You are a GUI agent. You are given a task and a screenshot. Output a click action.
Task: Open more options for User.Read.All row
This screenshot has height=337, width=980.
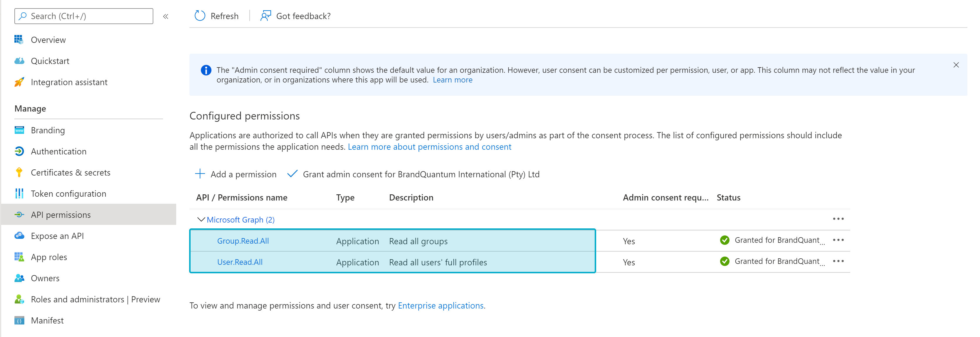click(x=838, y=261)
